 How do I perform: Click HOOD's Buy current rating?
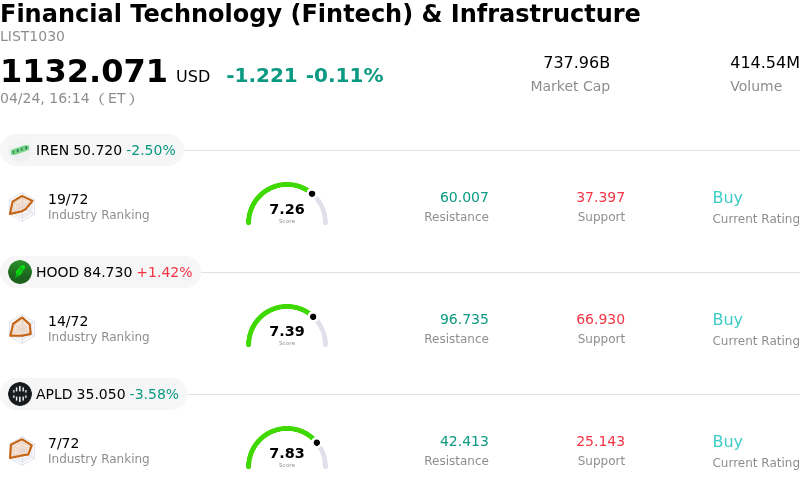[727, 320]
